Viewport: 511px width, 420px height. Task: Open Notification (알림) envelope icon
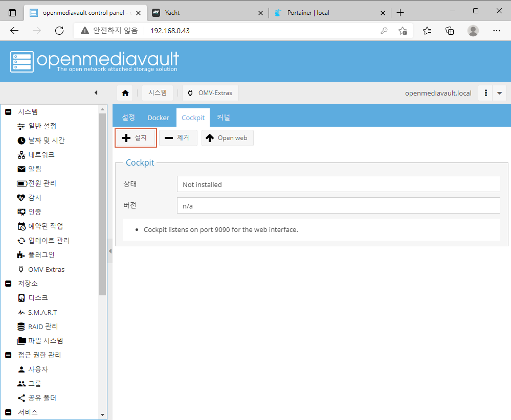click(21, 169)
